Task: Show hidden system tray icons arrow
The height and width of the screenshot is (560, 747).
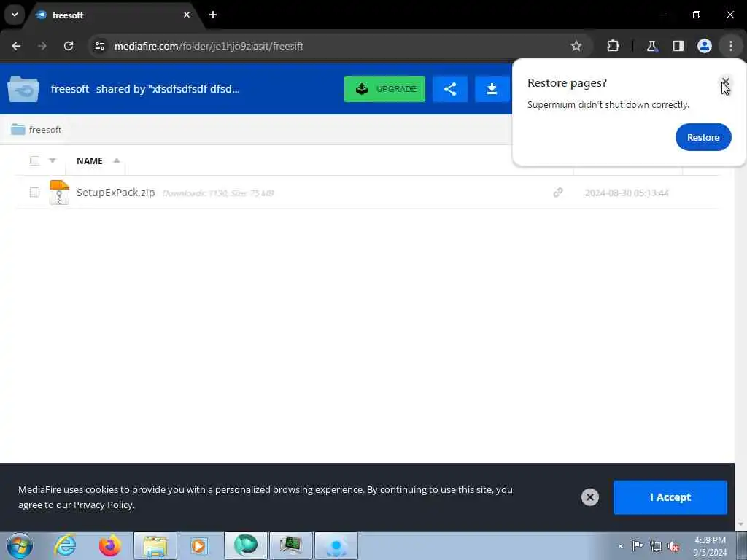Action: [x=620, y=546]
